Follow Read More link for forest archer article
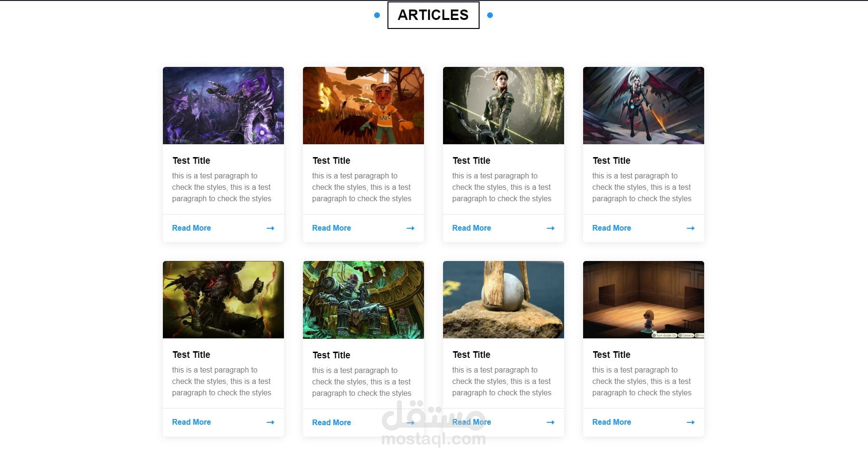The height and width of the screenshot is (457, 868). click(x=472, y=228)
